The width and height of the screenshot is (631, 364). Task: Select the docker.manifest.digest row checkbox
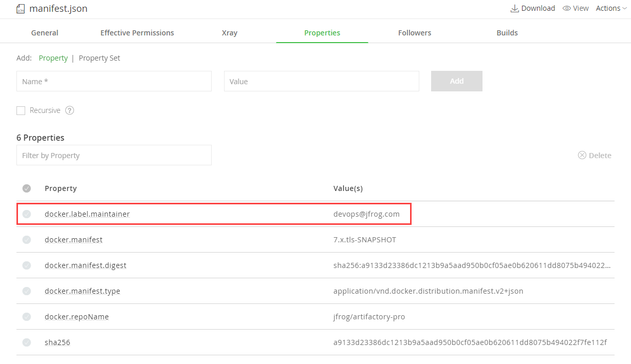[x=27, y=265]
